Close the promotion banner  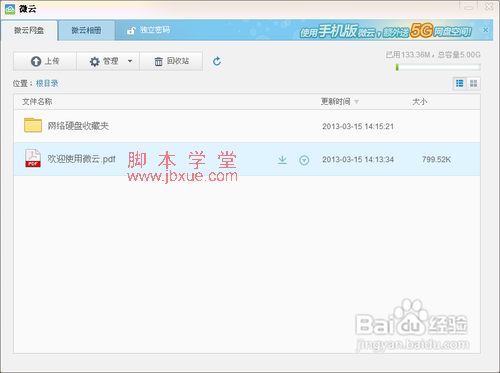pyautogui.click(x=486, y=30)
